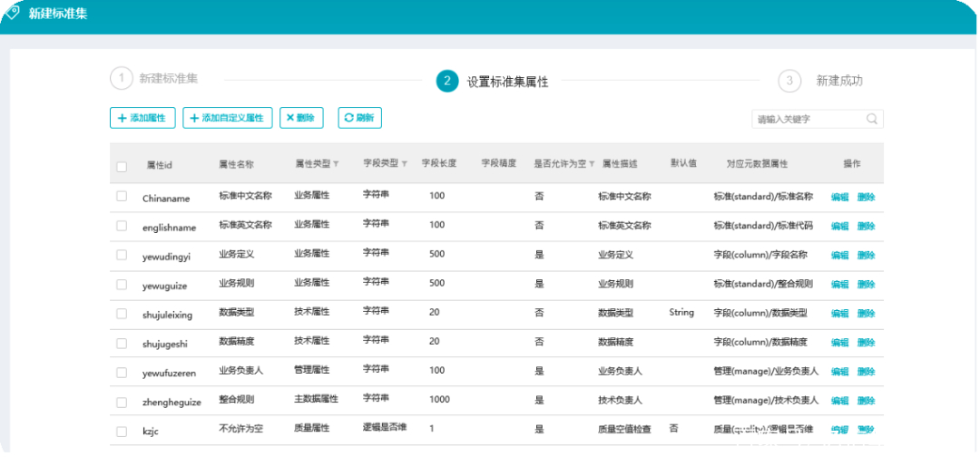Toggle the select-all checkbox in table header
The height and width of the screenshot is (466, 980).
(x=122, y=166)
